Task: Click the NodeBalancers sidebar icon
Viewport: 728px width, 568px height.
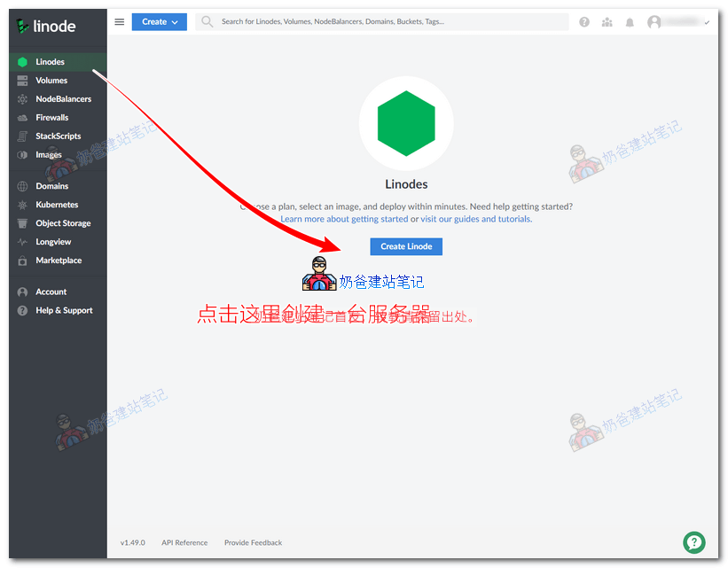Action: [x=22, y=99]
